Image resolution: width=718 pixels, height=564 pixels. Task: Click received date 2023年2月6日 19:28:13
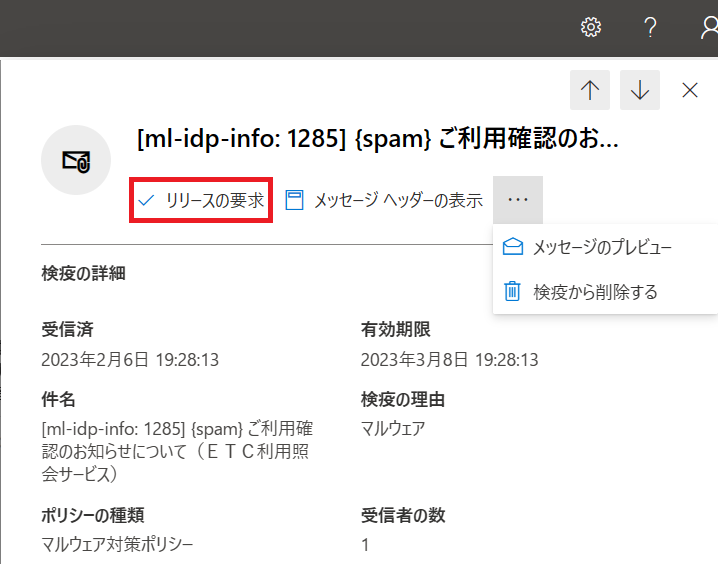[130, 360]
